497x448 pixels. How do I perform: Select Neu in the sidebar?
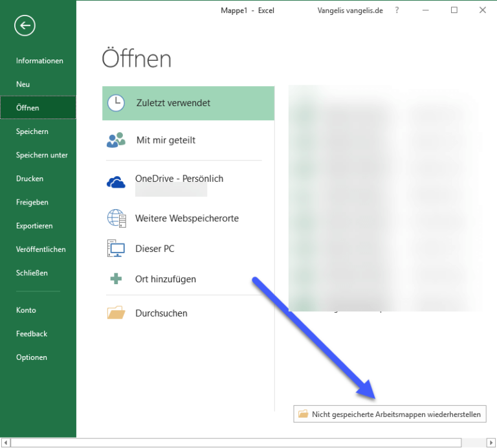pyautogui.click(x=23, y=84)
